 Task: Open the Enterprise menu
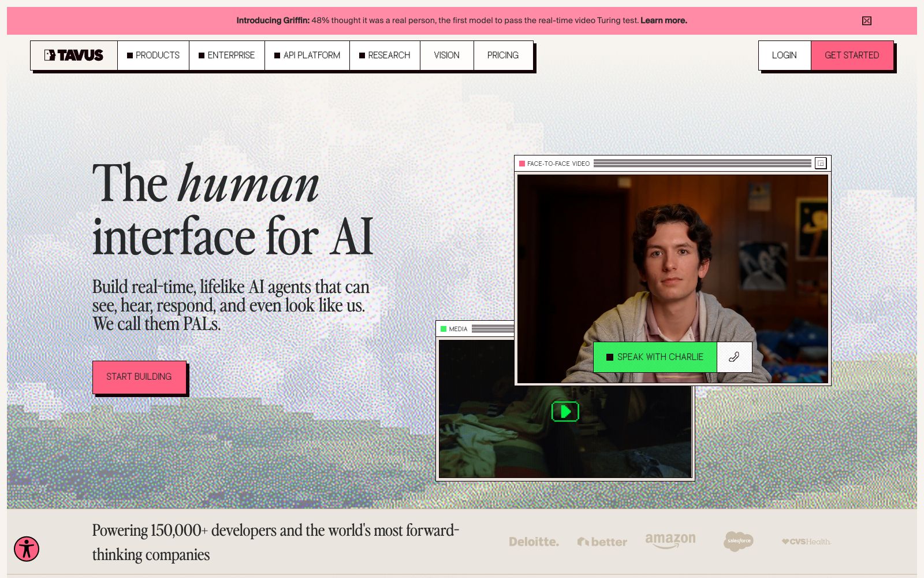(227, 55)
